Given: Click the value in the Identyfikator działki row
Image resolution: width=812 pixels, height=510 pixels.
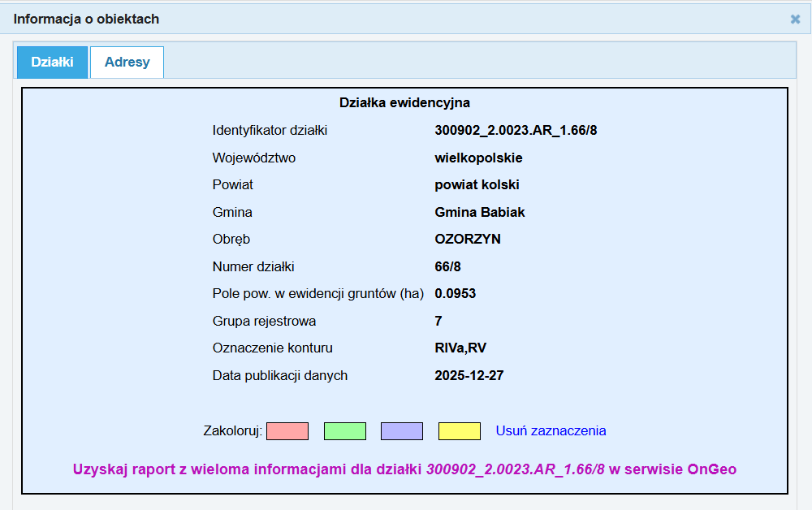Looking at the screenshot, I should pyautogui.click(x=516, y=130).
